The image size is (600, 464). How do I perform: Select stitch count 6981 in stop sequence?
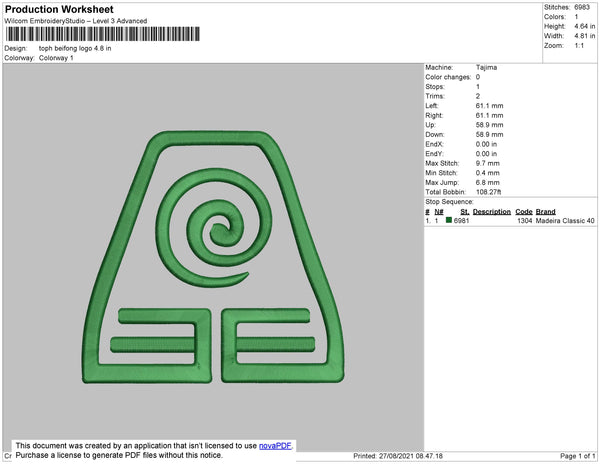tap(461, 221)
